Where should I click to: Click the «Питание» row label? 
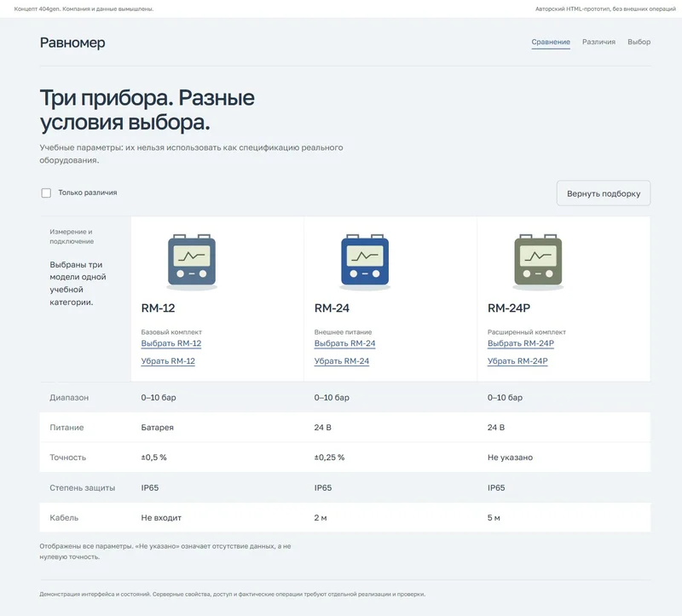pos(66,428)
